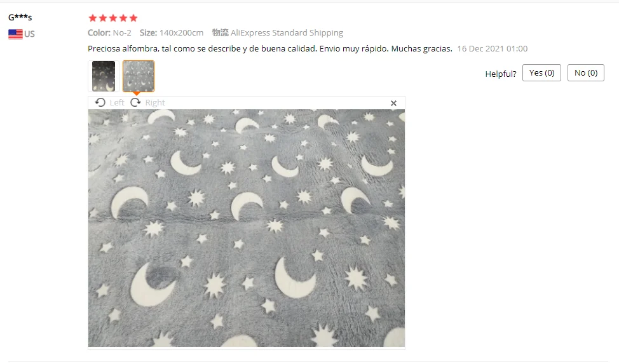This screenshot has height=364, width=619.
Task: Mark the review helpful with Yes (0)
Action: click(541, 73)
